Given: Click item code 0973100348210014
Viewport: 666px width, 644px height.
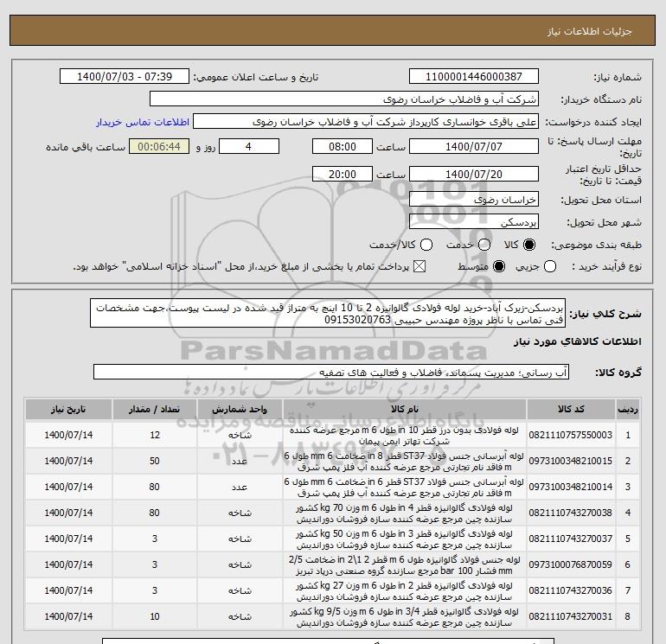Looking at the screenshot, I should coord(571,487).
